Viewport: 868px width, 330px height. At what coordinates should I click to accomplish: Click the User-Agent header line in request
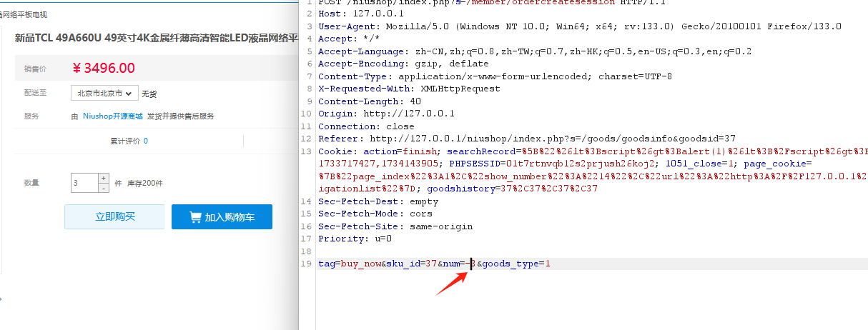coord(580,26)
